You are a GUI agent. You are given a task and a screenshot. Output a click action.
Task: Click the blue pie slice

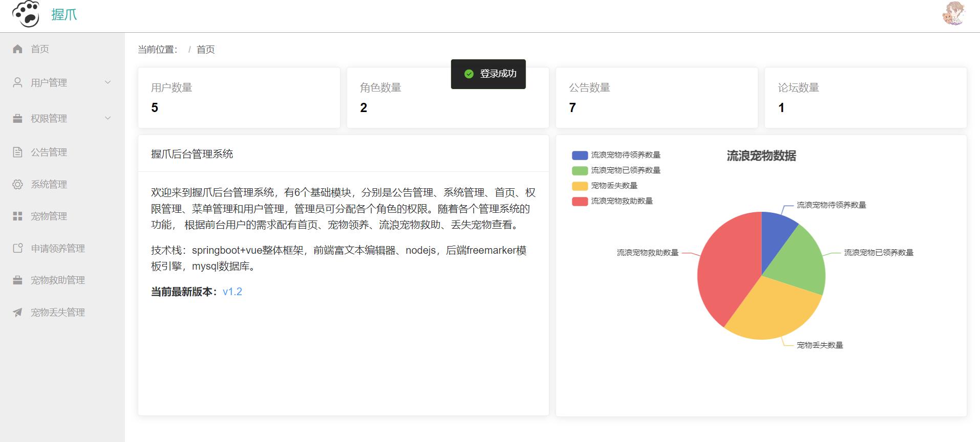coord(775,235)
